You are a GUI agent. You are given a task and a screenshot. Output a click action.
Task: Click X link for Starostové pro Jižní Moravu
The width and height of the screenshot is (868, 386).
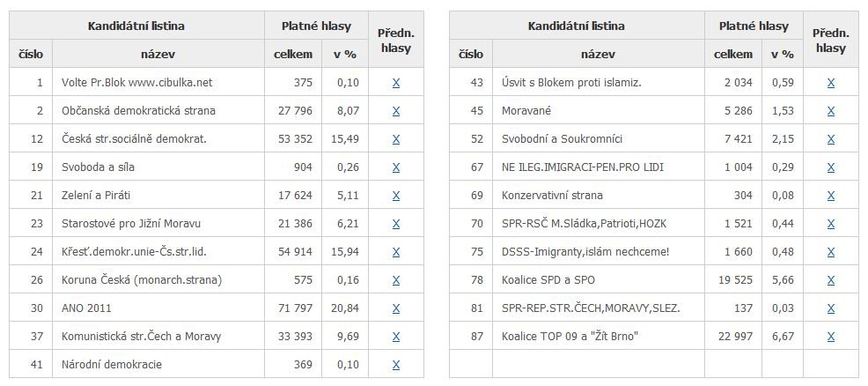point(396,224)
